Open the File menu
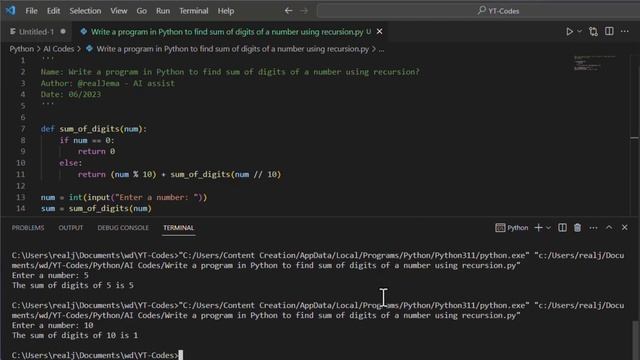The width and height of the screenshot is (640, 360). point(31,11)
